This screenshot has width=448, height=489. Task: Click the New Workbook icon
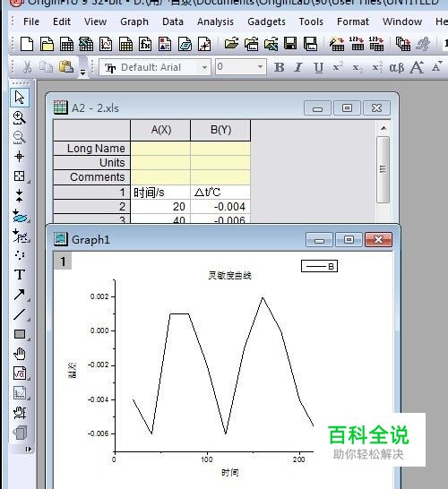click(66, 44)
